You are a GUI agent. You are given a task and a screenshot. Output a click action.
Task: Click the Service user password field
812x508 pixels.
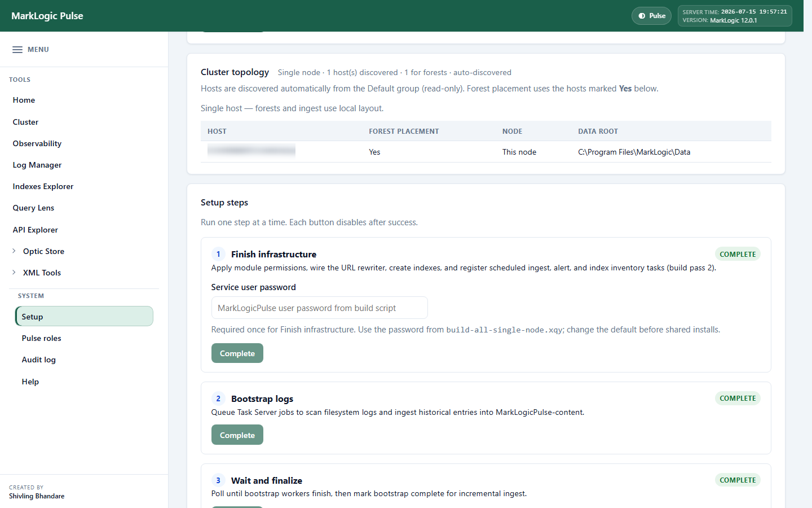pyautogui.click(x=319, y=308)
